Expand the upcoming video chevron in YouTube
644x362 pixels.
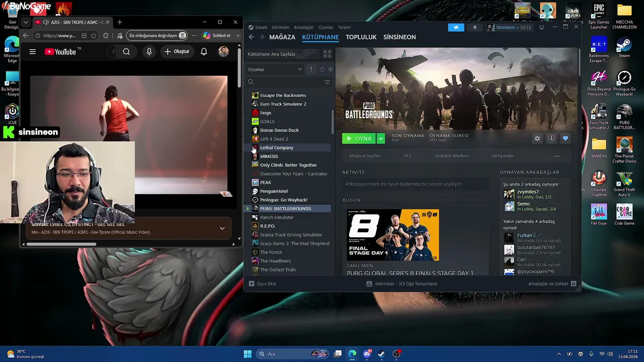(x=222, y=228)
